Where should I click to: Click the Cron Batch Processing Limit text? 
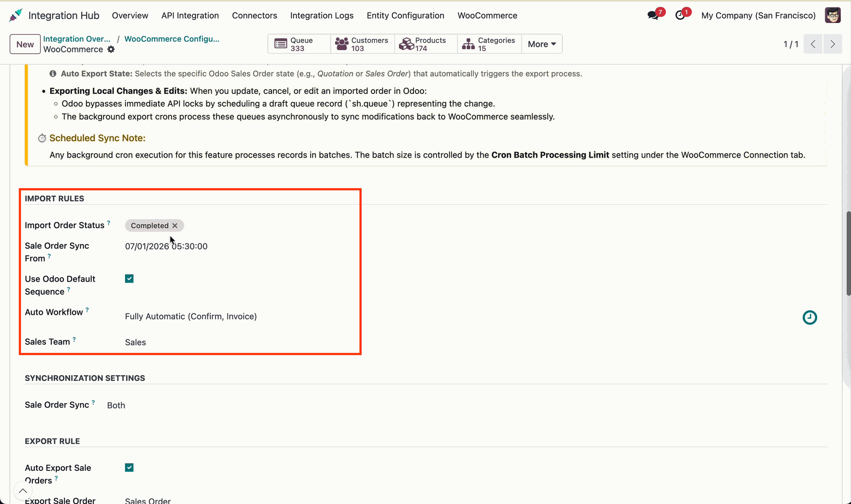(550, 155)
